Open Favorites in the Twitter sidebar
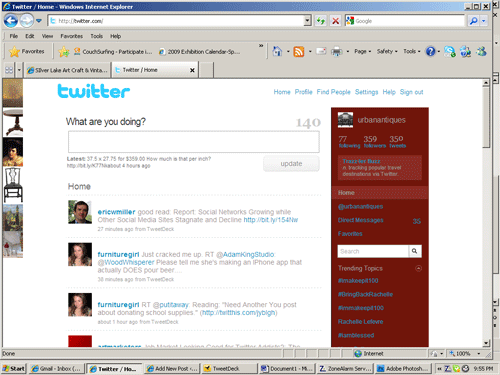This screenshot has height=375, width=500. click(350, 234)
